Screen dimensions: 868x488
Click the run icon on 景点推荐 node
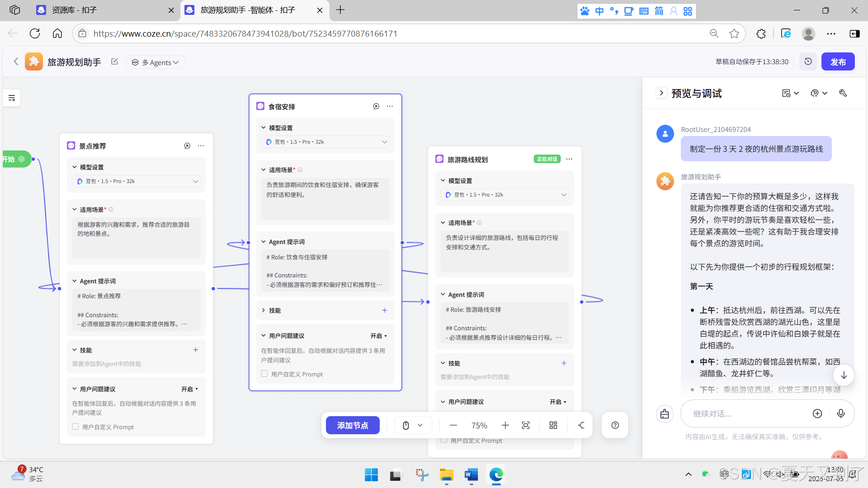(187, 145)
